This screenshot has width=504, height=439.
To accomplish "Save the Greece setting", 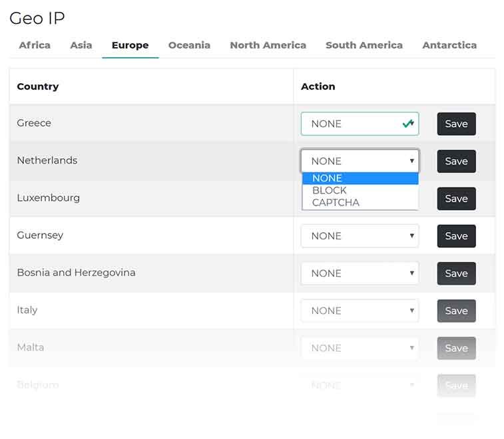I will (x=457, y=124).
